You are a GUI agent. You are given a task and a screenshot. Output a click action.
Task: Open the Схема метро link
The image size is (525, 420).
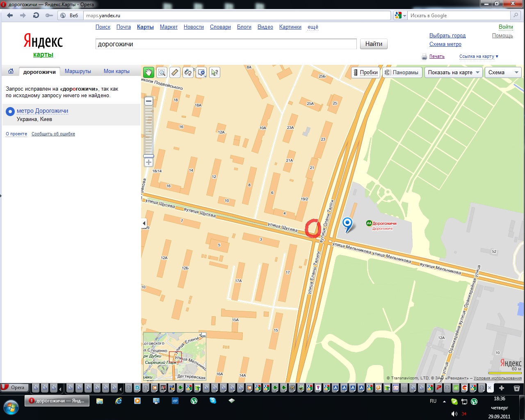(445, 44)
